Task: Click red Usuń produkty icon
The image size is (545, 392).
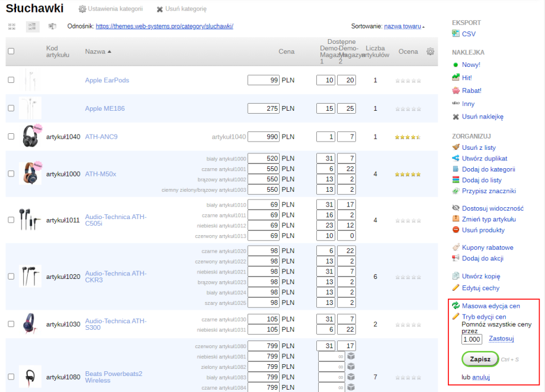Action: click(456, 230)
